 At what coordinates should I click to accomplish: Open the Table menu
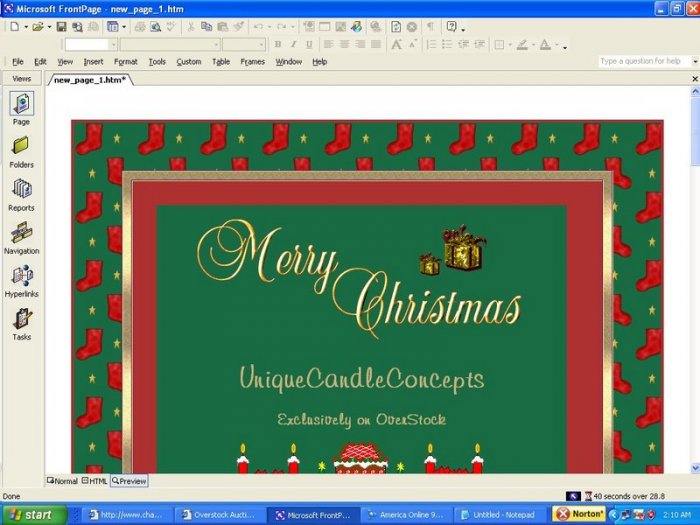tap(221, 62)
